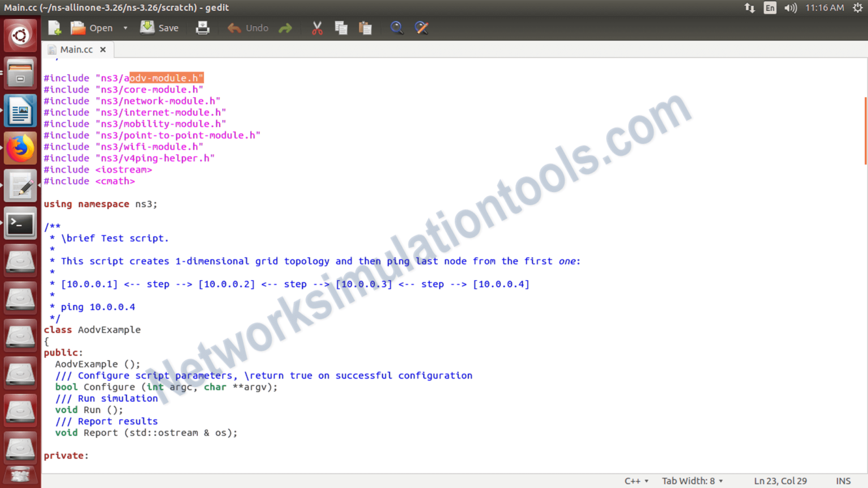Open a terminal from the dock

pyautogui.click(x=20, y=223)
